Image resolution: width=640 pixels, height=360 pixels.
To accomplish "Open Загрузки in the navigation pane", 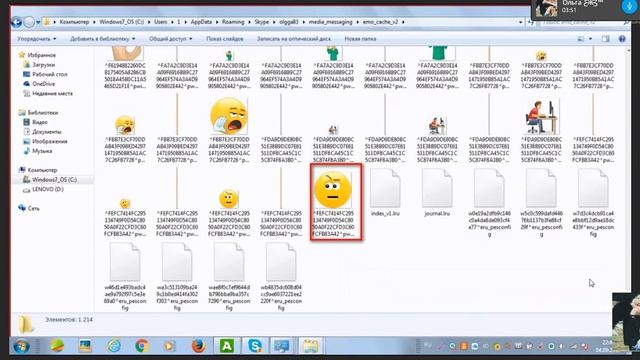I will (43, 64).
